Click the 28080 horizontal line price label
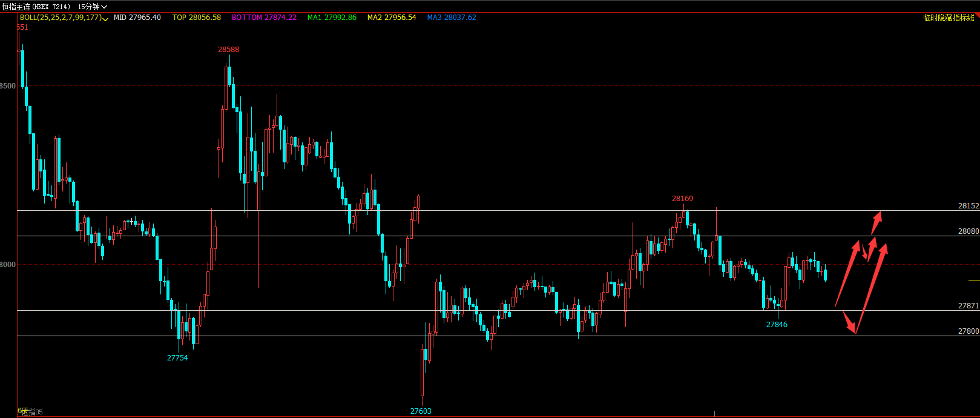 968,231
